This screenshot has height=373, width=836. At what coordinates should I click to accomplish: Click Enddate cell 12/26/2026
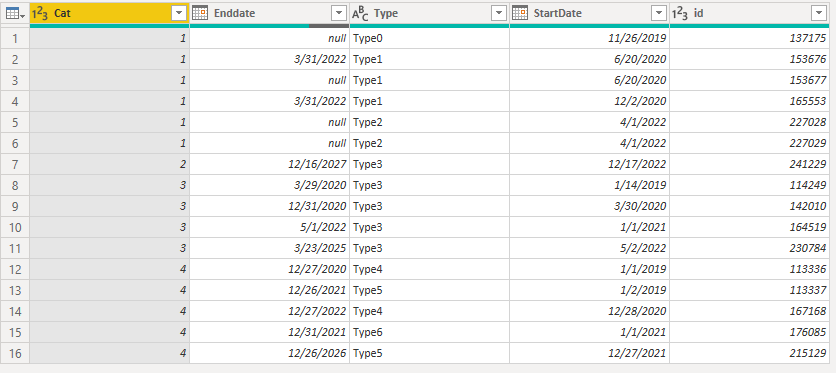(269, 353)
